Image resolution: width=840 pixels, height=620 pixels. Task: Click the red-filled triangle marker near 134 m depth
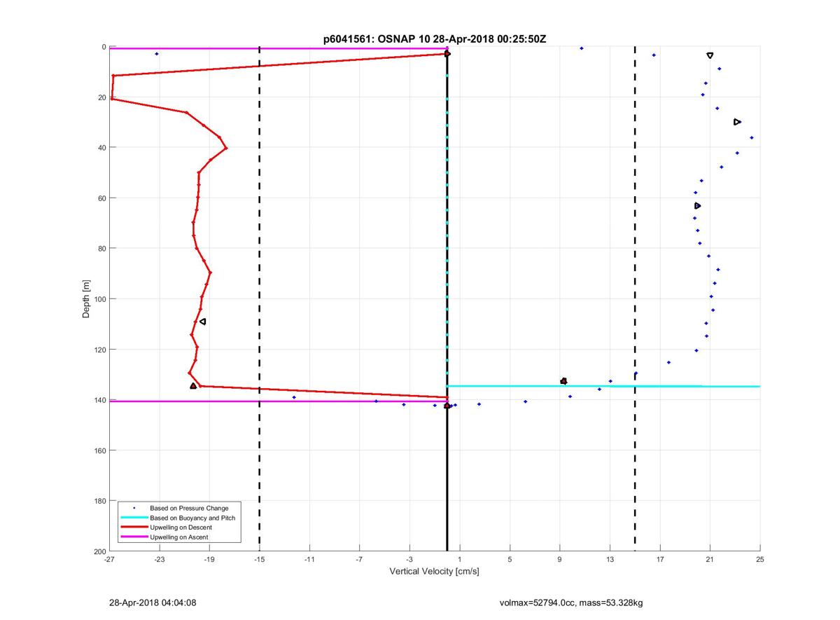point(193,386)
